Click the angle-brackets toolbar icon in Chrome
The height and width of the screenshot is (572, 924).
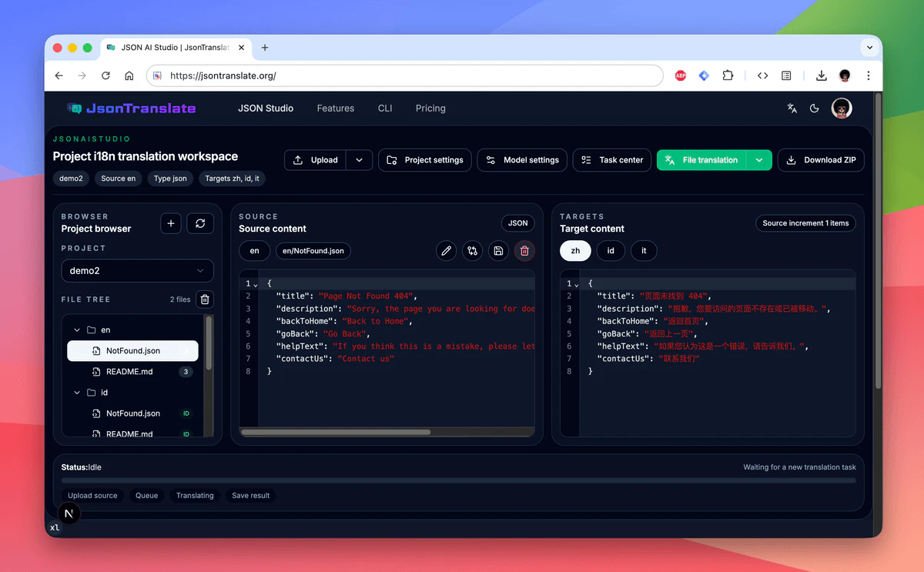click(x=763, y=75)
